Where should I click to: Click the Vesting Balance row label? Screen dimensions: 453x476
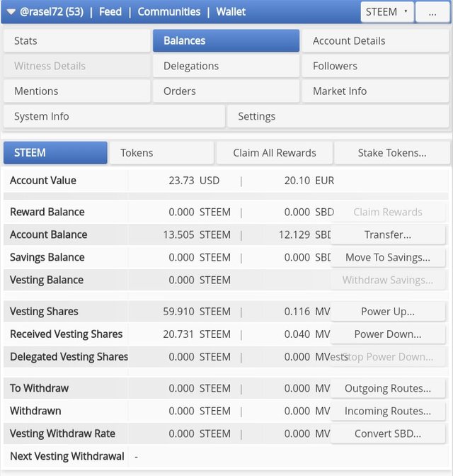47,280
